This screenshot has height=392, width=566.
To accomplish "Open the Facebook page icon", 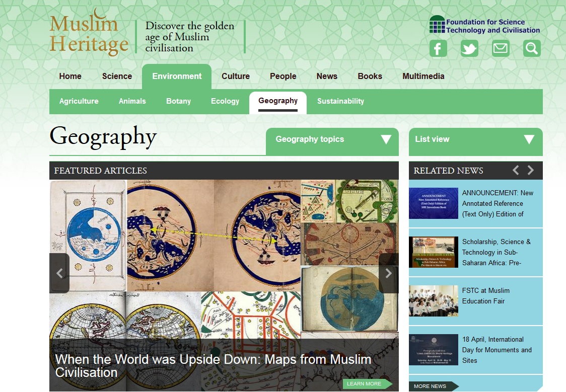I will (438, 48).
